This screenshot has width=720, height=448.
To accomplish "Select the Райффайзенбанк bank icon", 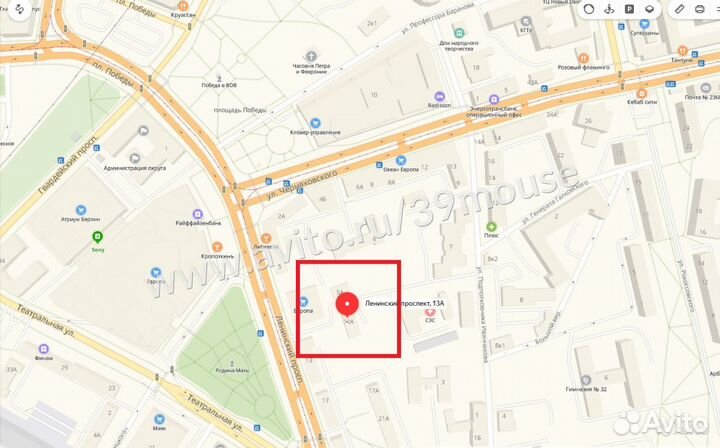I will pyautogui.click(x=197, y=214).
